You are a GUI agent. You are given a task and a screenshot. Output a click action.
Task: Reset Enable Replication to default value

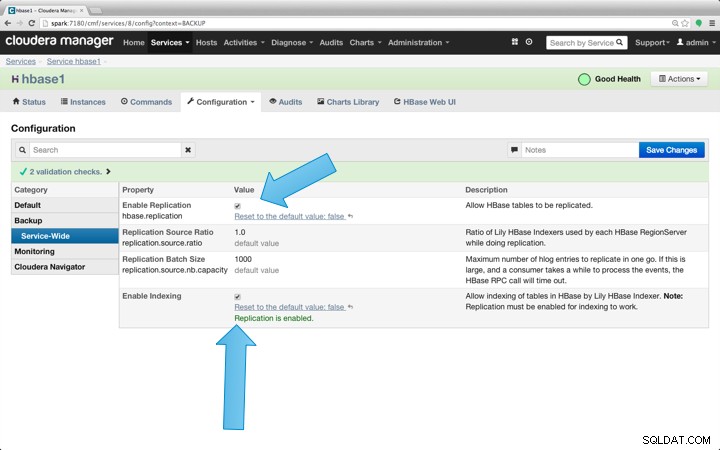pos(290,216)
